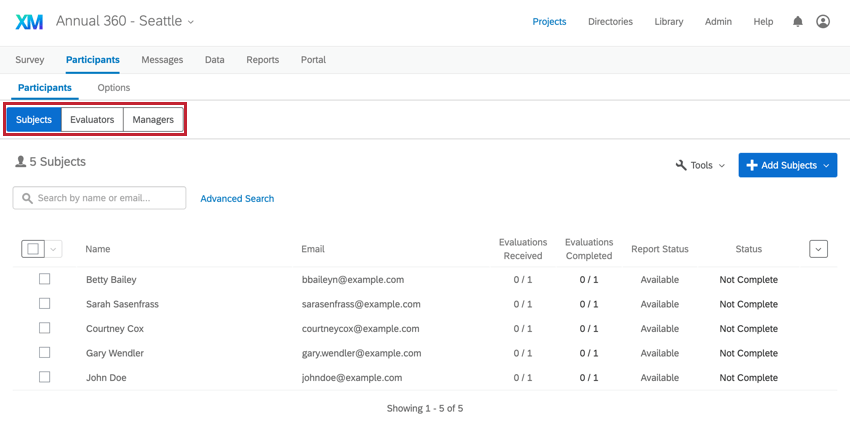Click the magnifying glass search icon
Viewport: 850px width, 425px height.
[26, 198]
